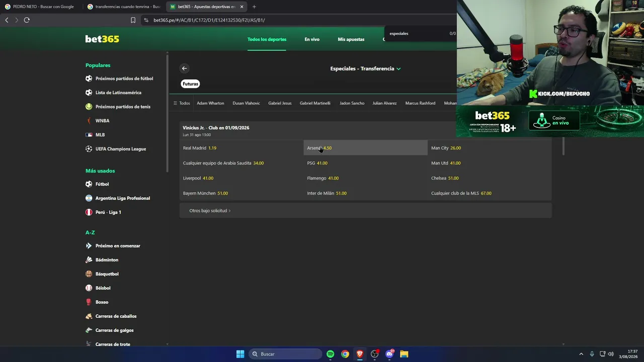
Task: Pick the Man Utd 41.00 odds
Action: [x=490, y=163]
